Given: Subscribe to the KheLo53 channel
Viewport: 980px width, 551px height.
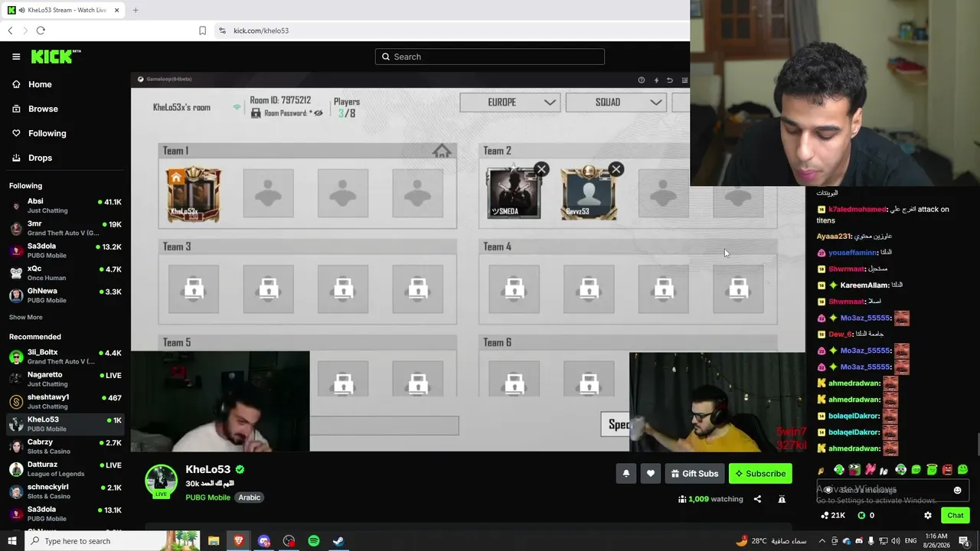Looking at the screenshot, I should point(760,474).
